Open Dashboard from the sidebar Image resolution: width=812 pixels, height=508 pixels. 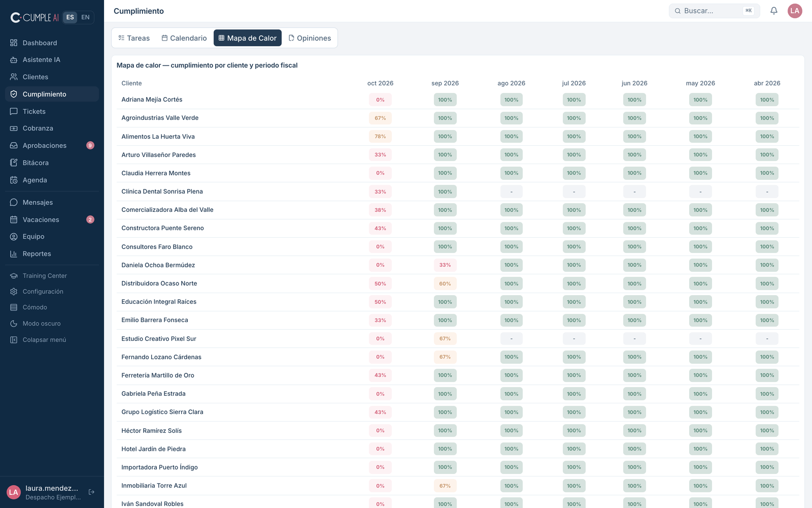pos(52,43)
